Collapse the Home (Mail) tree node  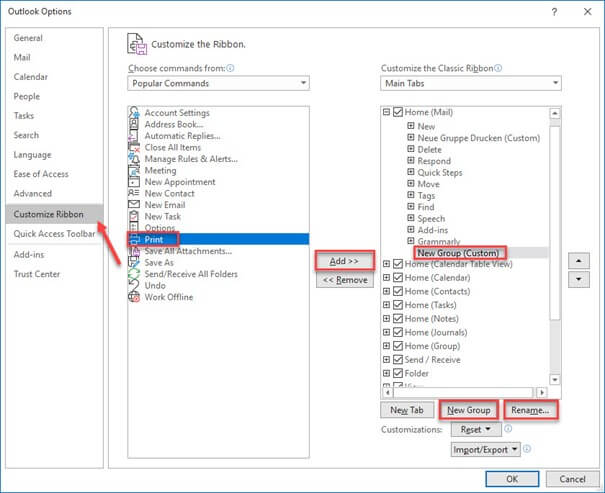click(x=386, y=112)
